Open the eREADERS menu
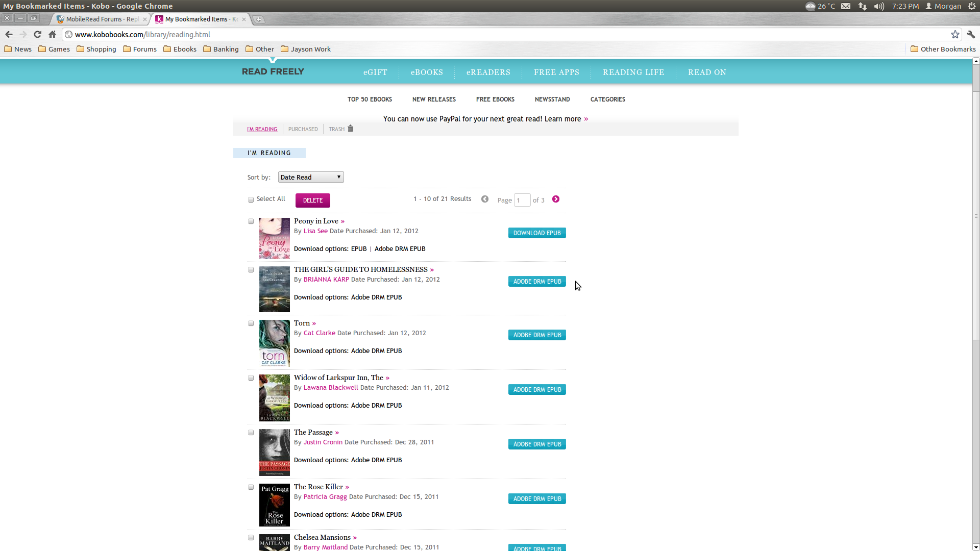This screenshot has height=551, width=980. [x=488, y=72]
